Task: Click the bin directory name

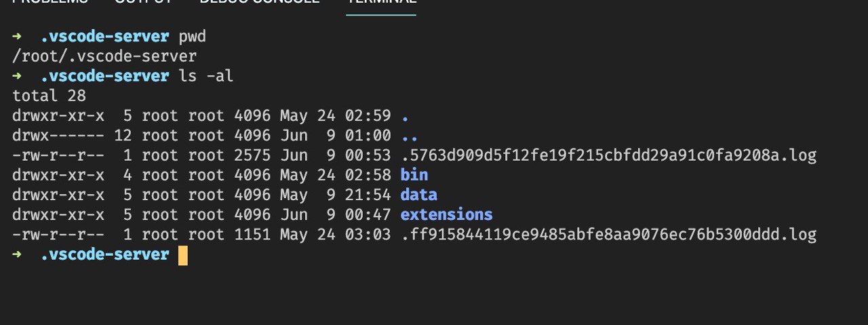Action: [x=414, y=175]
